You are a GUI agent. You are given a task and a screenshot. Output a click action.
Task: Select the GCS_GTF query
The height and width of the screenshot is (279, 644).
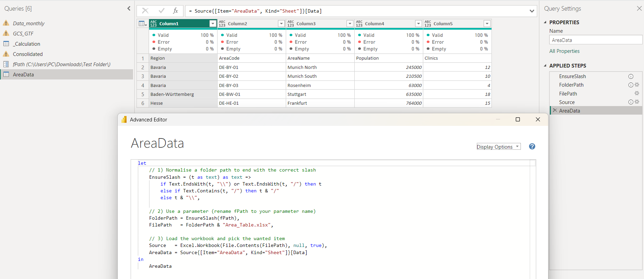click(x=67, y=33)
